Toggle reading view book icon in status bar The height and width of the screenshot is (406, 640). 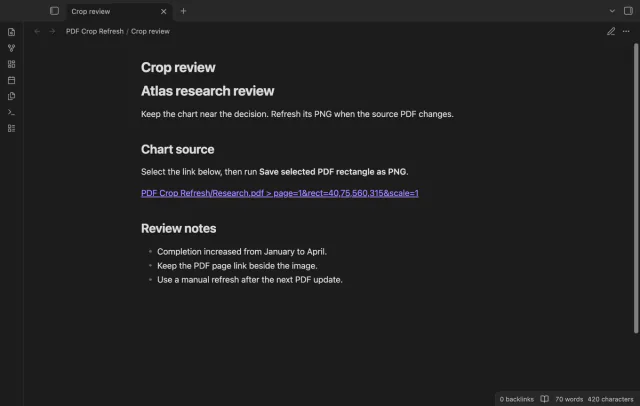coord(544,399)
